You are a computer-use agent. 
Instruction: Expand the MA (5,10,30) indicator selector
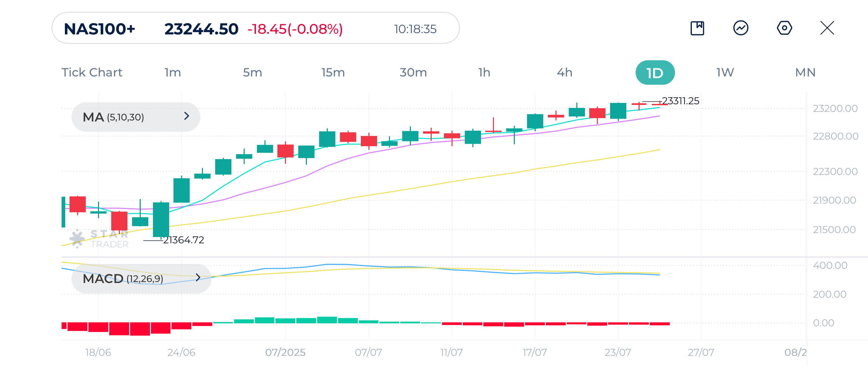tap(135, 117)
